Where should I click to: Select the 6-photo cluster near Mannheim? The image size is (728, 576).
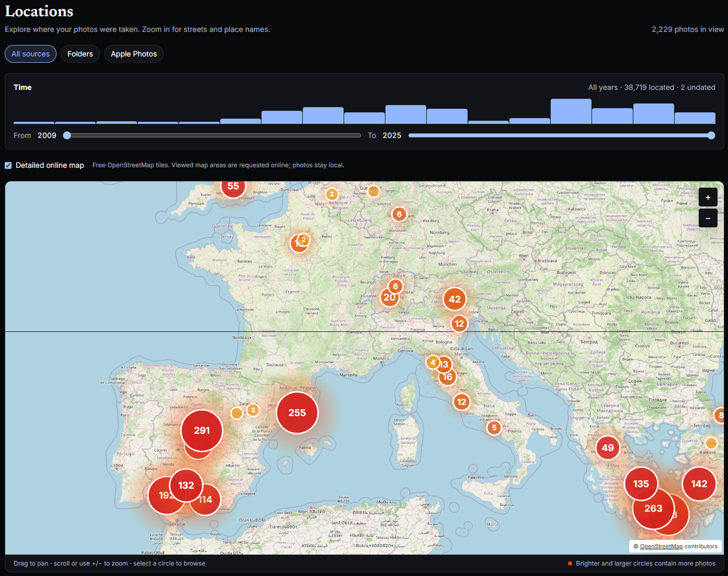(400, 214)
